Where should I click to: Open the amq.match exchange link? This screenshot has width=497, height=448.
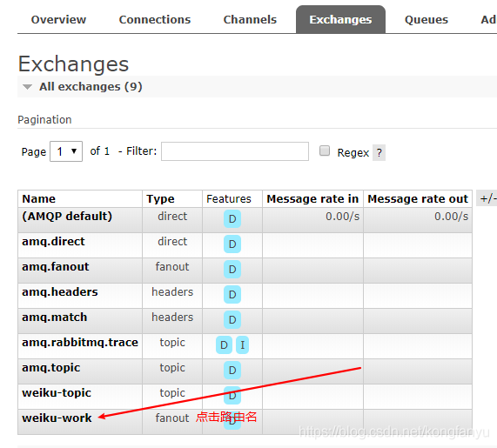55,318
